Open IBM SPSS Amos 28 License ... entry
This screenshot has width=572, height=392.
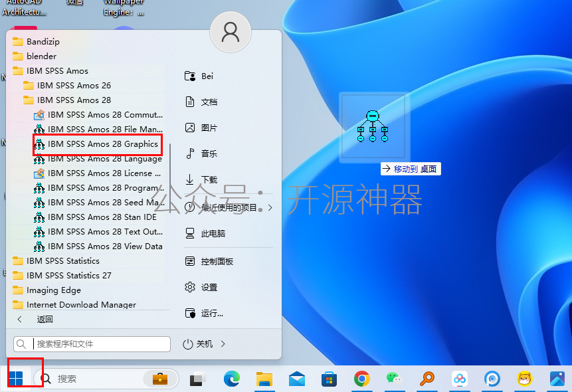[98, 173]
